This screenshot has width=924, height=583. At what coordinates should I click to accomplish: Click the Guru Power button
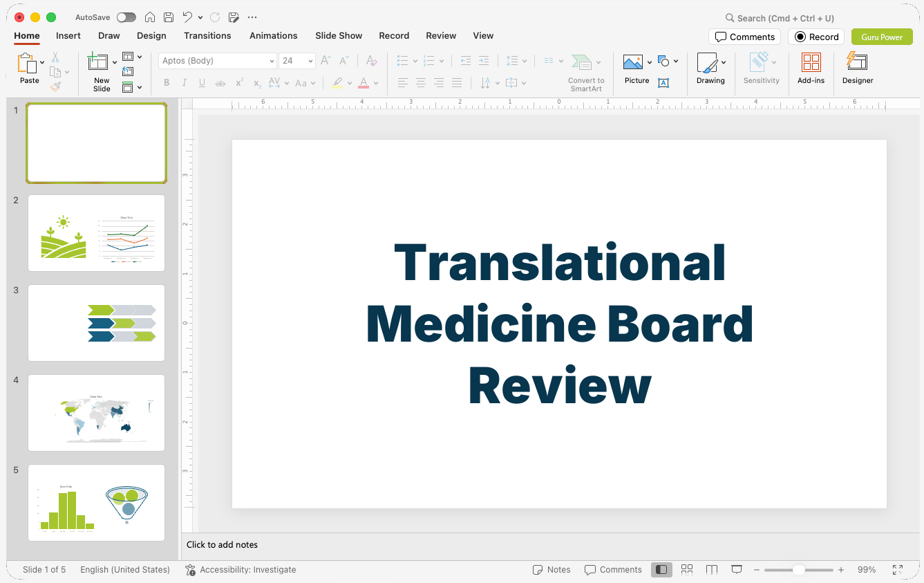click(x=882, y=37)
